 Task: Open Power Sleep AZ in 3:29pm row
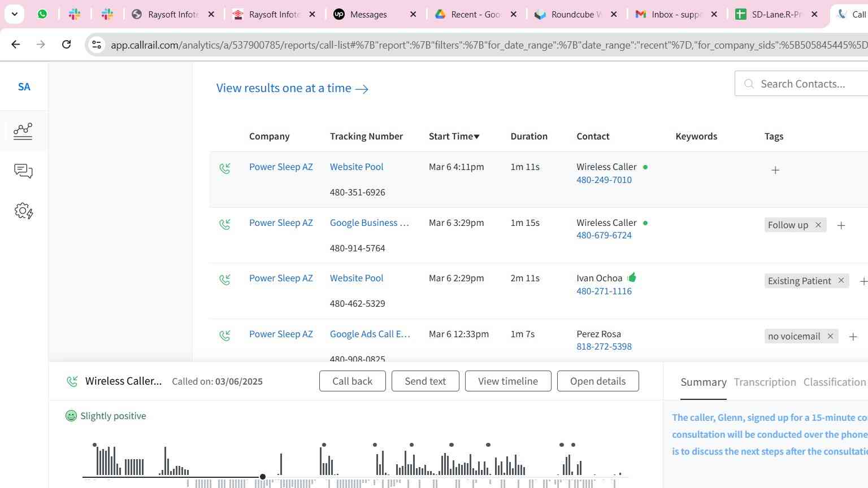(281, 223)
